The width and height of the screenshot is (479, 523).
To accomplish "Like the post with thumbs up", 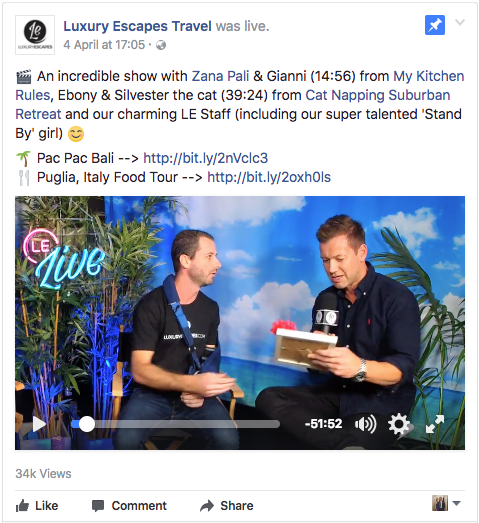I will [37, 506].
